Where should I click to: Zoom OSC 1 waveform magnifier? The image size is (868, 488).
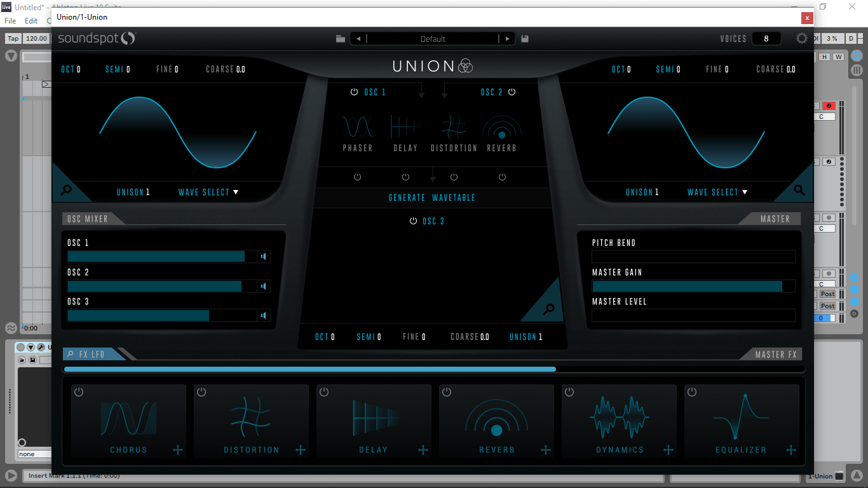pos(66,189)
